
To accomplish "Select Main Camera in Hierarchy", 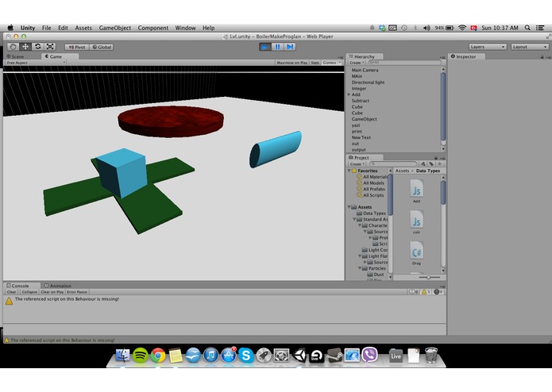I will (365, 70).
